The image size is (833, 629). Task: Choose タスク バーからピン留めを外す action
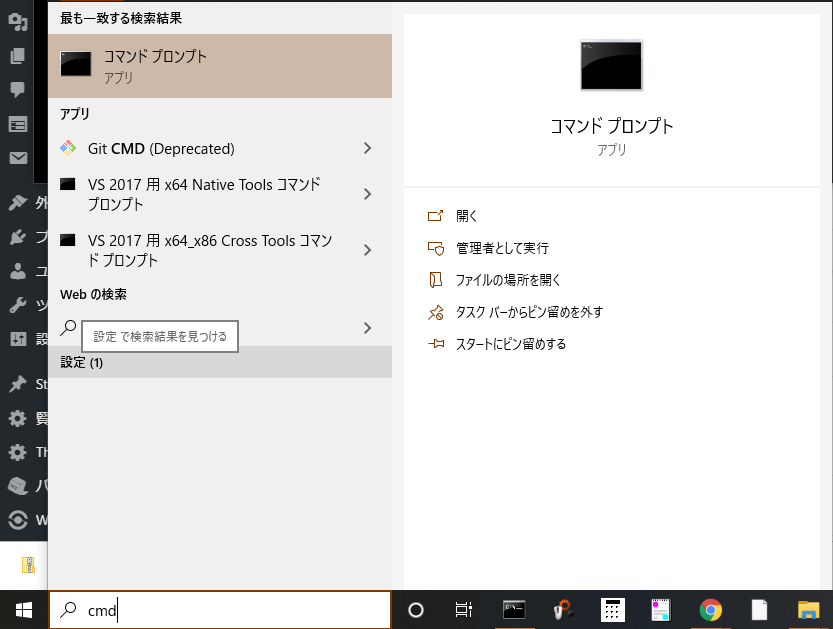(x=515, y=312)
